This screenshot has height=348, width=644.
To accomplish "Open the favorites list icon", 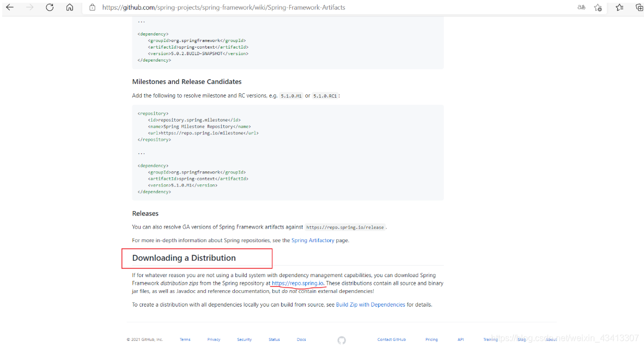I will point(619,8).
